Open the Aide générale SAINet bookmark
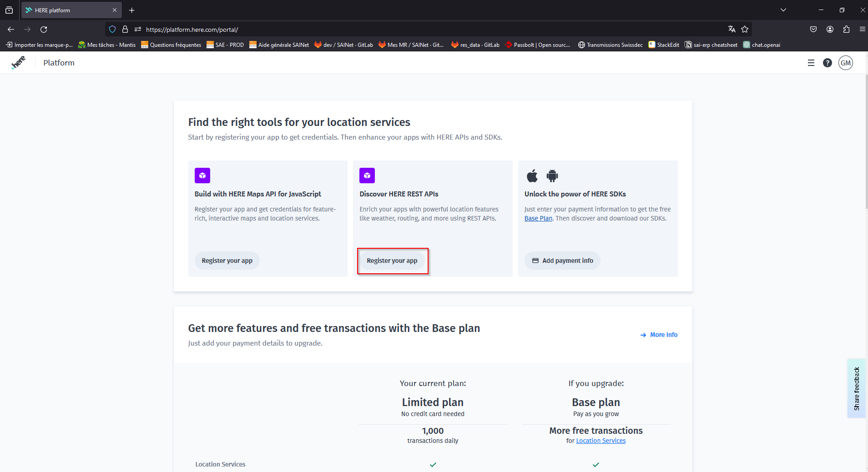Image resolution: width=868 pixels, height=472 pixels. tap(279, 45)
